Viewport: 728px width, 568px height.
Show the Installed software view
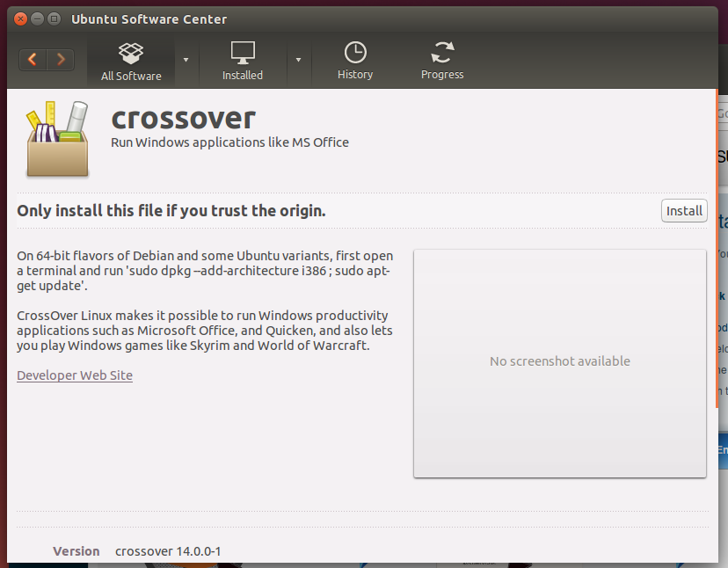243,62
